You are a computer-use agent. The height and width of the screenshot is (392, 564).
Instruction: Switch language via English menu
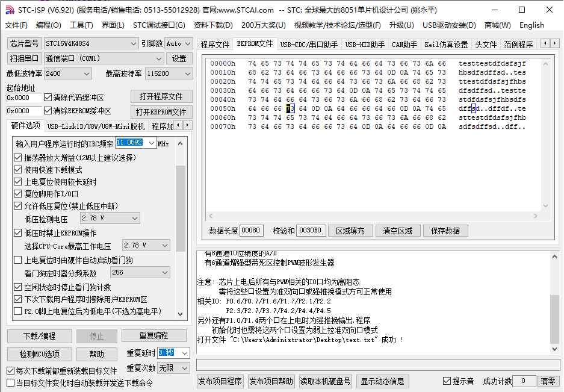(531, 25)
